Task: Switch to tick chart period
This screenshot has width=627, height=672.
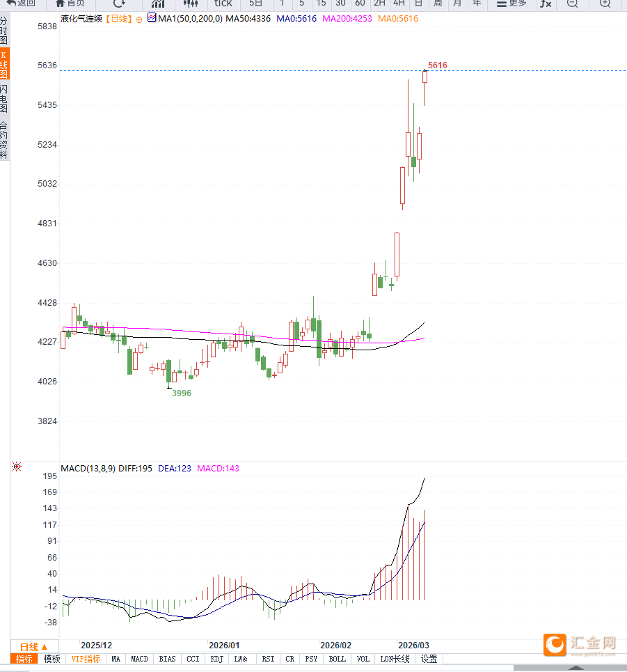Action: 223,3
